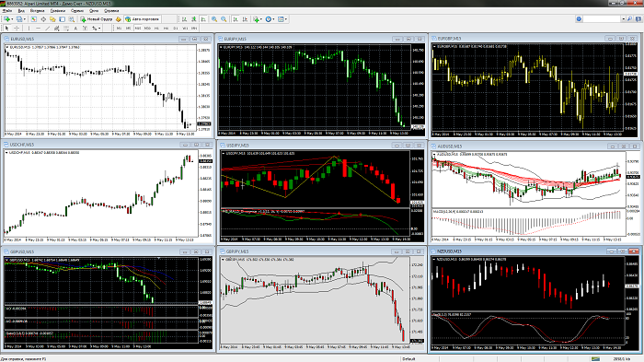Open the Navigator panel icon
Image resolution: width=644 pixels, height=362 pixels.
pos(52,19)
